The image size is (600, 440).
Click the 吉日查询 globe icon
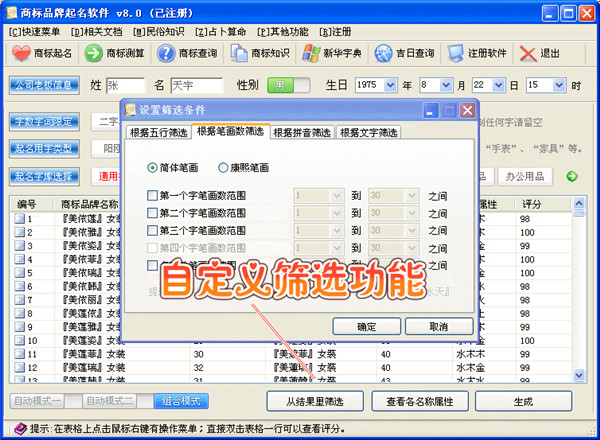point(383,53)
